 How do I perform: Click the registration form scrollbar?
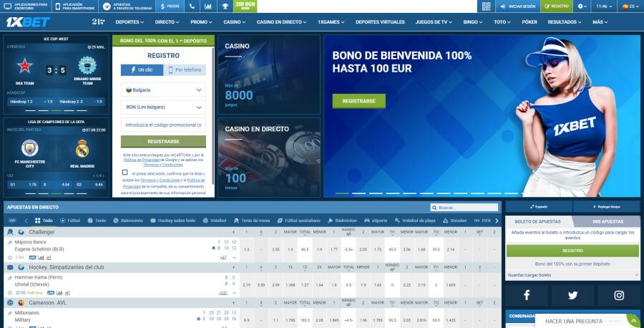(213, 115)
